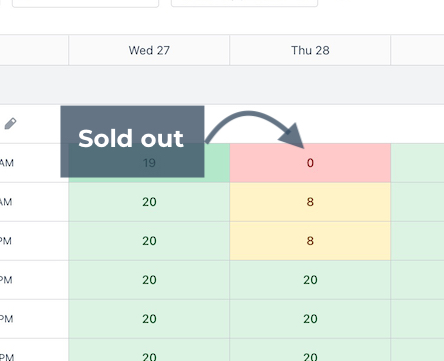This screenshot has width=444, height=361.
Task: Click the pencil edit icon
Action: [10, 124]
